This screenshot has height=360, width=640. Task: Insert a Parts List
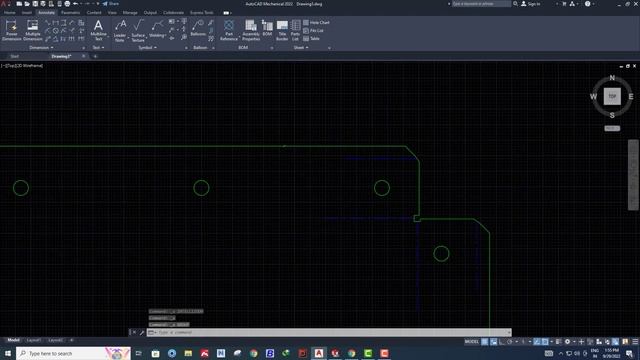[x=296, y=30]
